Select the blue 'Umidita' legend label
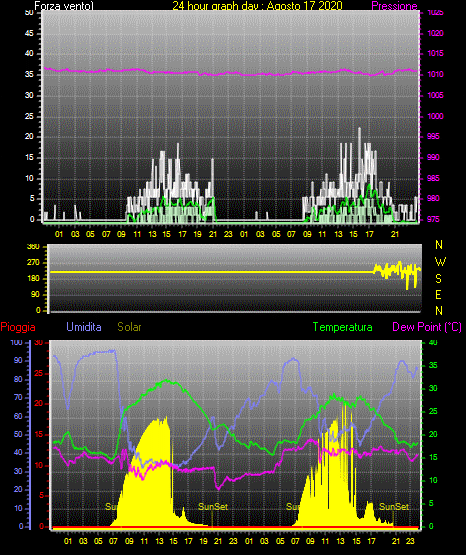 [84, 327]
